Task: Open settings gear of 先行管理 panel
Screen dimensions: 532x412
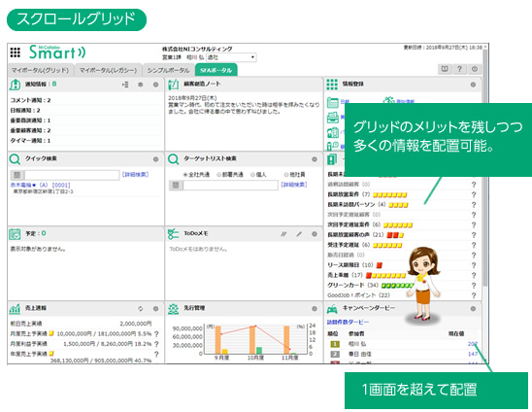Action: click(x=315, y=308)
